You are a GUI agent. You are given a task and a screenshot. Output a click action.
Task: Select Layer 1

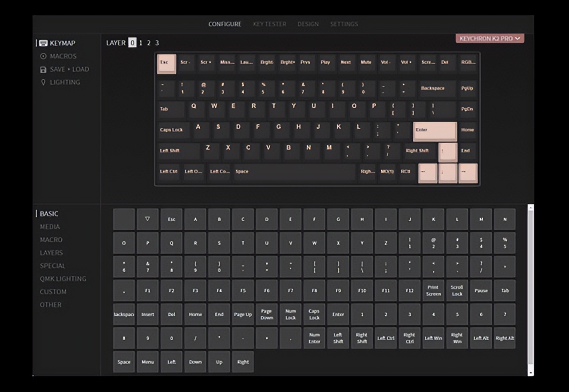pyautogui.click(x=140, y=43)
